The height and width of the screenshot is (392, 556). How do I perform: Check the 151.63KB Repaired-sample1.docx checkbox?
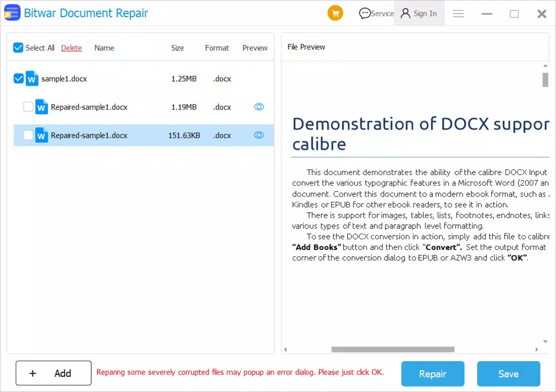28,135
